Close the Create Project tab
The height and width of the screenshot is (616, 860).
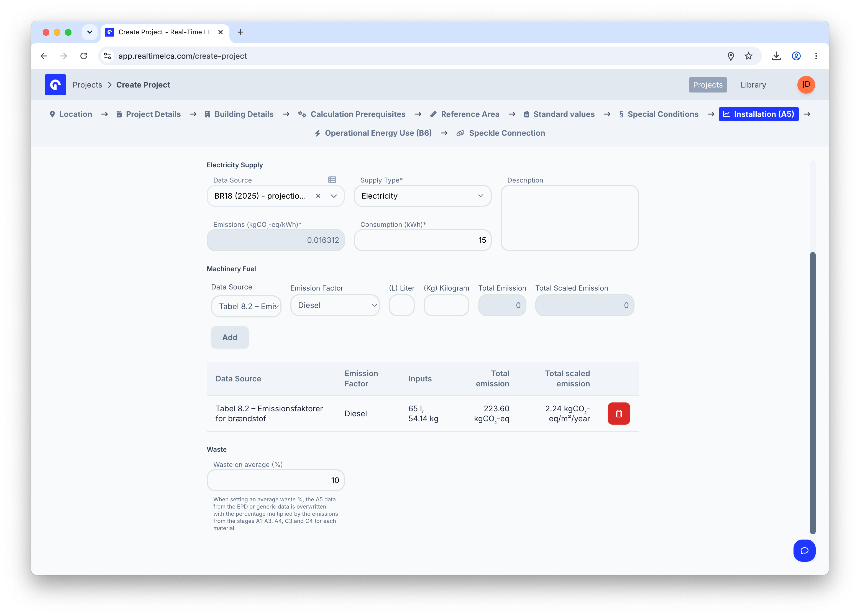220,32
